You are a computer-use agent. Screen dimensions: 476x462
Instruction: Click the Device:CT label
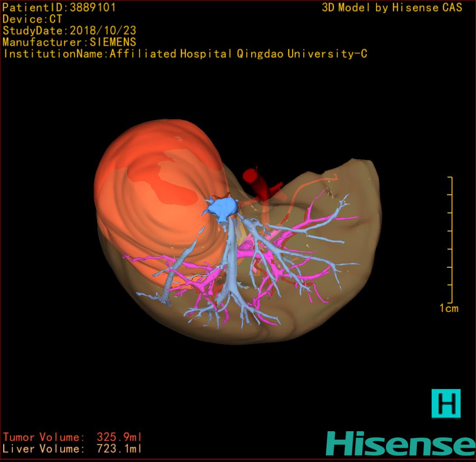[32, 19]
